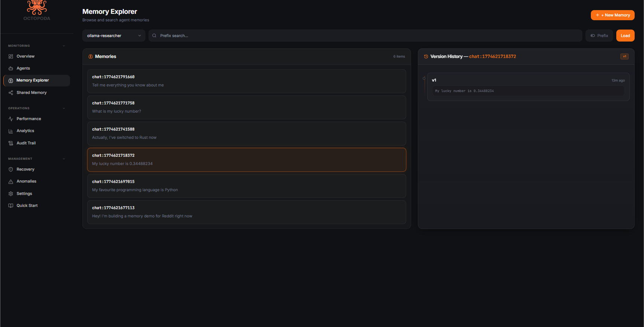Collapse the Monitoring section chevron
Image resolution: width=644 pixels, height=327 pixels.
click(x=64, y=46)
